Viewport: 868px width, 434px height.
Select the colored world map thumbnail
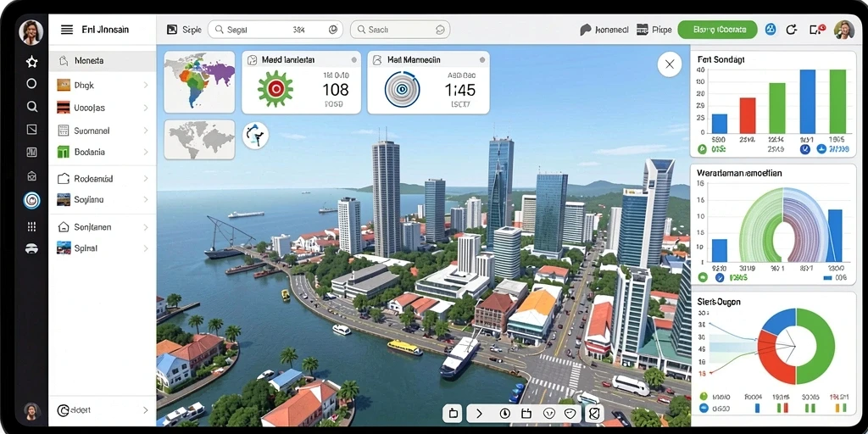pos(199,82)
